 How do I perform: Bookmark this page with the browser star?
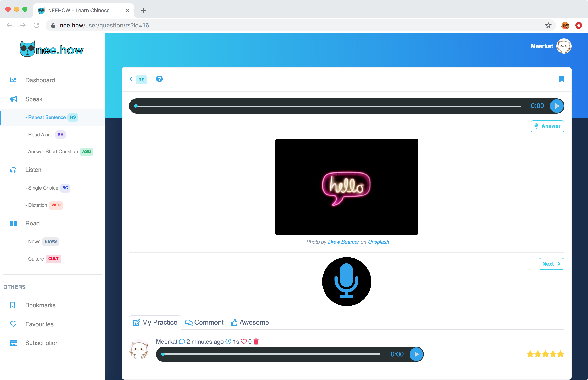(x=548, y=25)
